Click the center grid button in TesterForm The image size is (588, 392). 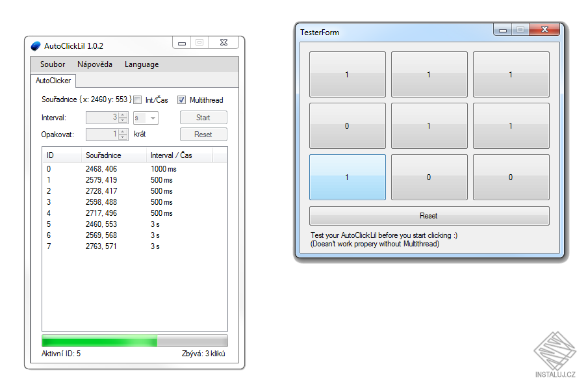coord(429,125)
